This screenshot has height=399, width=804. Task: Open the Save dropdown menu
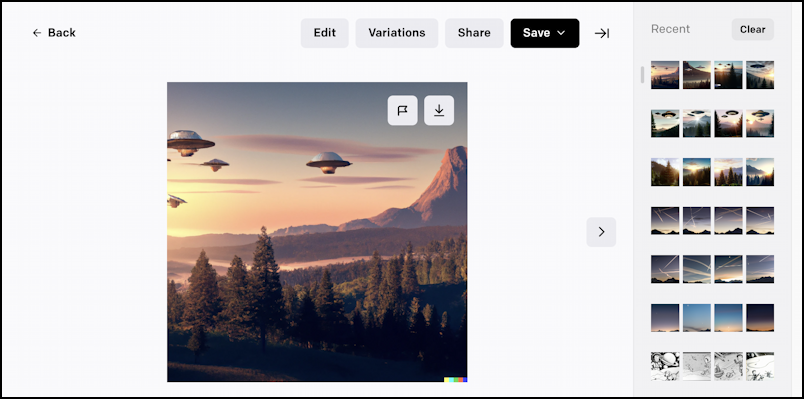pyautogui.click(x=545, y=33)
